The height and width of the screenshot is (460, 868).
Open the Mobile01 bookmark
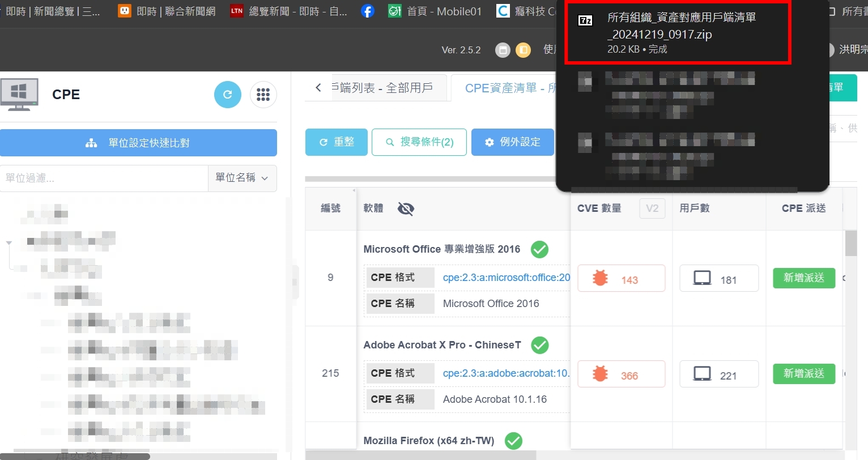[435, 11]
